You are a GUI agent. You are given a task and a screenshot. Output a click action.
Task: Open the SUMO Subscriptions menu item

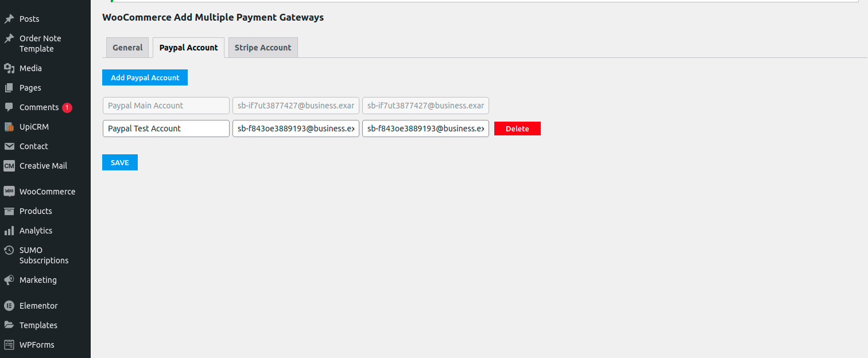(45, 255)
